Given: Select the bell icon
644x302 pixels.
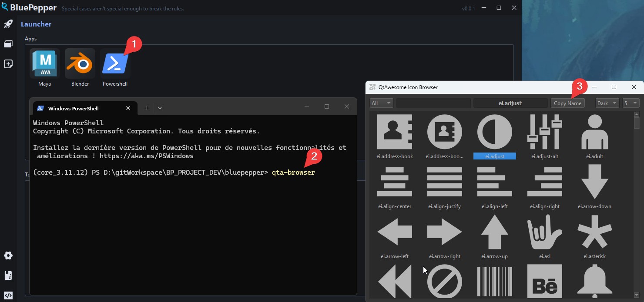Looking at the screenshot, I should tap(595, 281).
